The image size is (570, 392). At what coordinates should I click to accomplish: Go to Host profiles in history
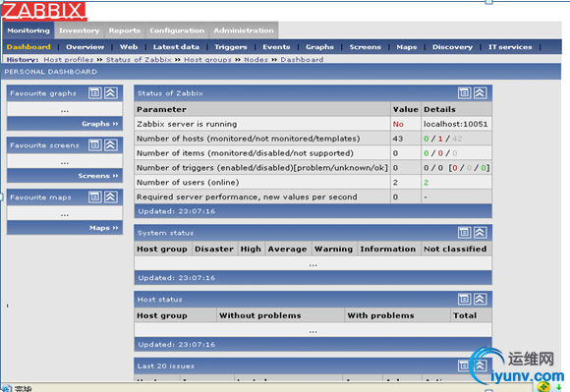69,60
